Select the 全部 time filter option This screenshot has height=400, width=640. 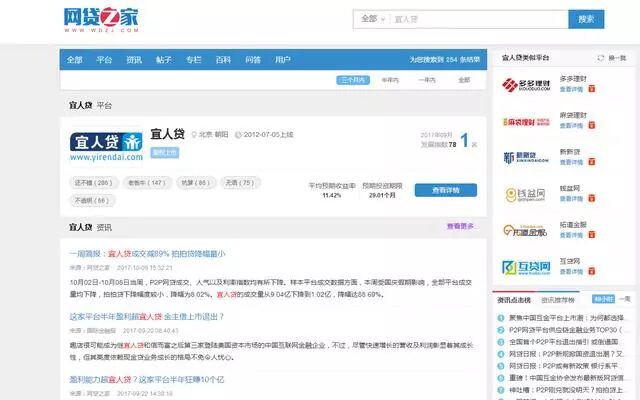pos(464,80)
